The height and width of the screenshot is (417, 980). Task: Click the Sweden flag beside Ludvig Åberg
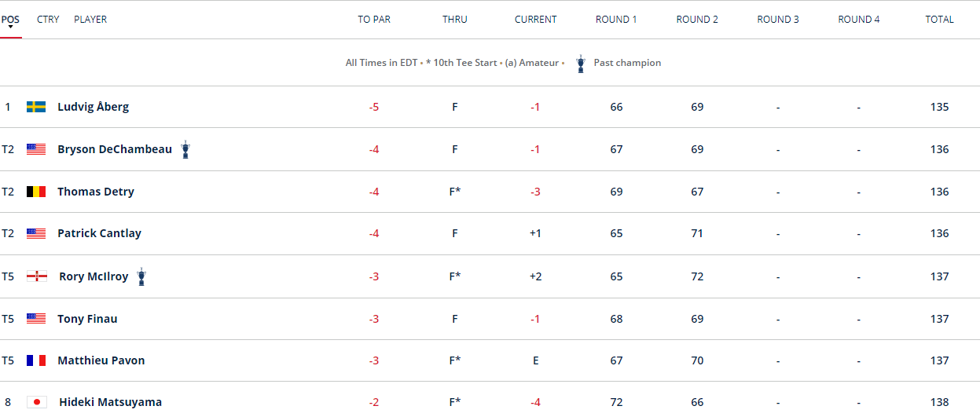coord(36,107)
